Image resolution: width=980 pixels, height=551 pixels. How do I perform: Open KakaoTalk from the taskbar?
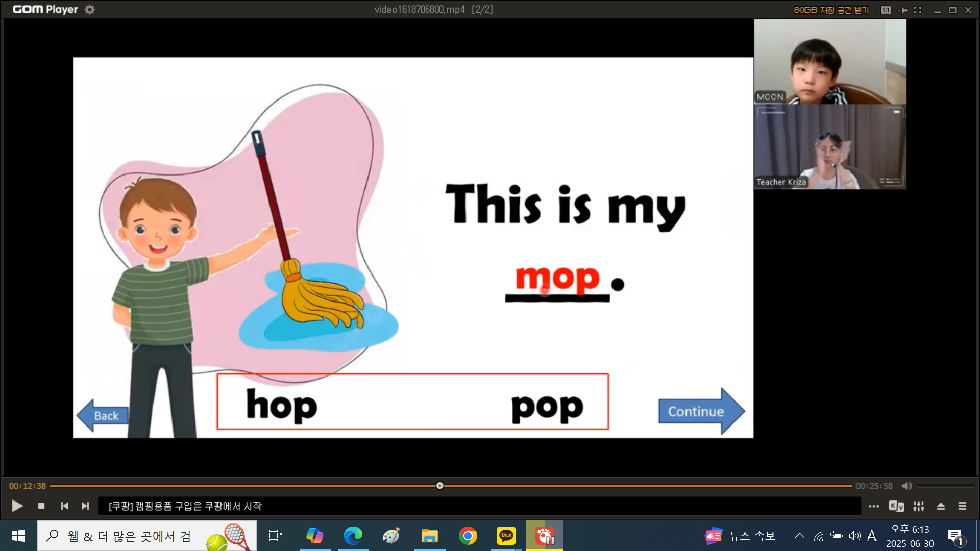[x=506, y=536]
